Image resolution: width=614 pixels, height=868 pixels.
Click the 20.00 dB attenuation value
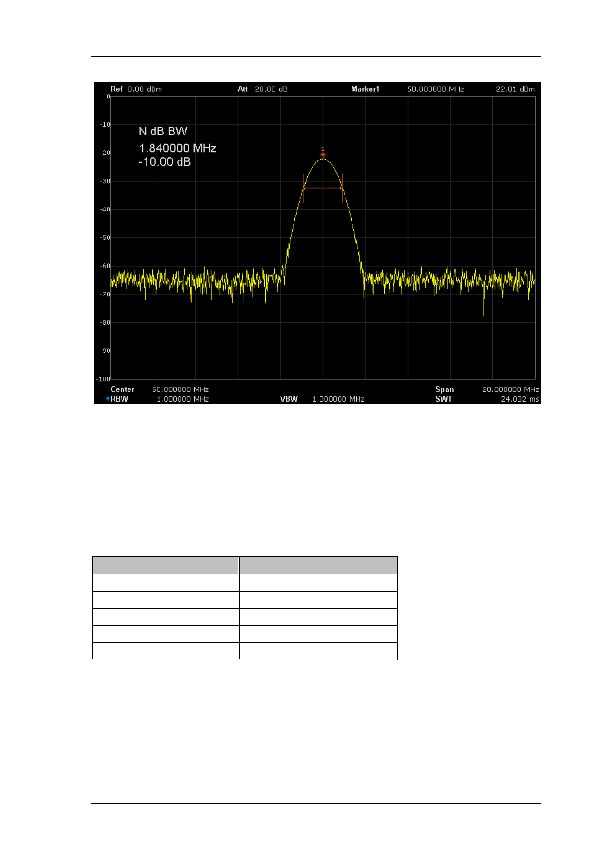[271, 89]
